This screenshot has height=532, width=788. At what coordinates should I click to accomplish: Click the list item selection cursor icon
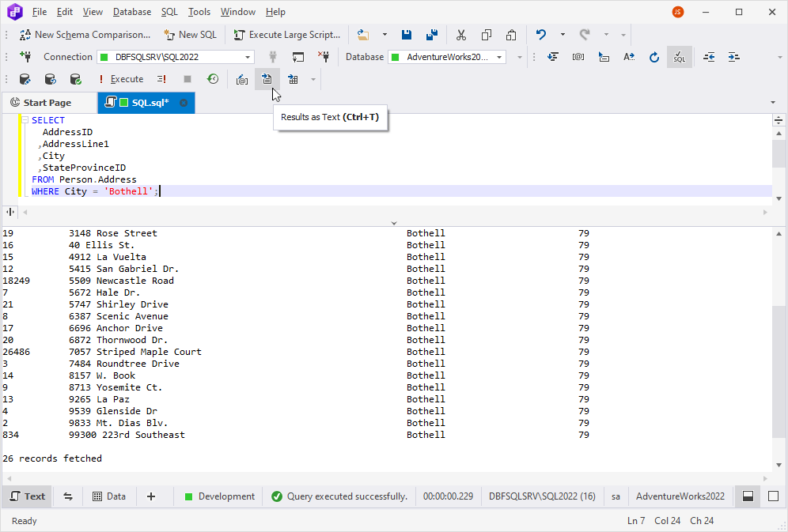pyautogui.click(x=604, y=57)
